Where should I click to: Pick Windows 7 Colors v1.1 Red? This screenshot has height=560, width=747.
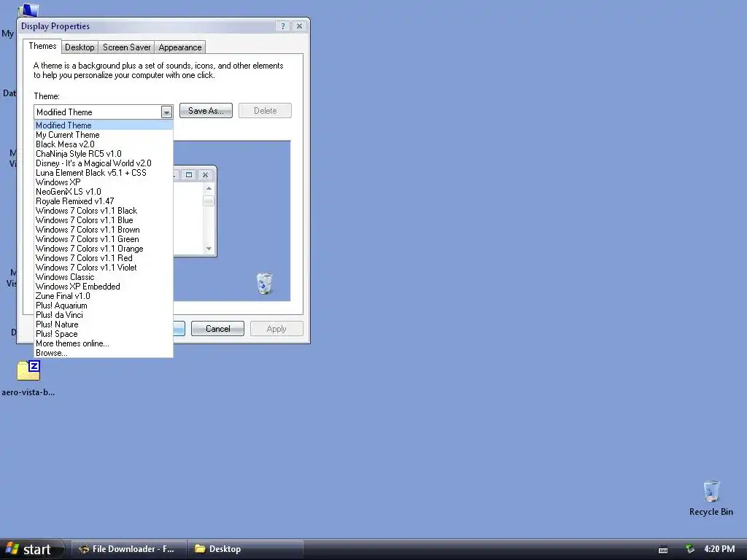[104, 258]
